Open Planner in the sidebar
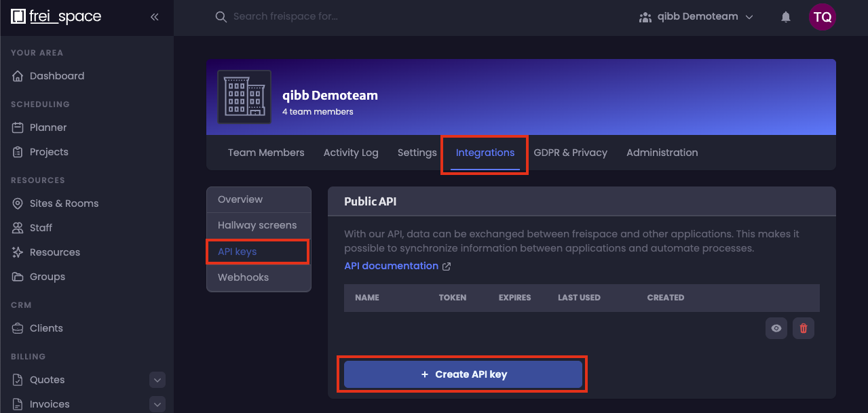The image size is (868, 413). coord(48,127)
